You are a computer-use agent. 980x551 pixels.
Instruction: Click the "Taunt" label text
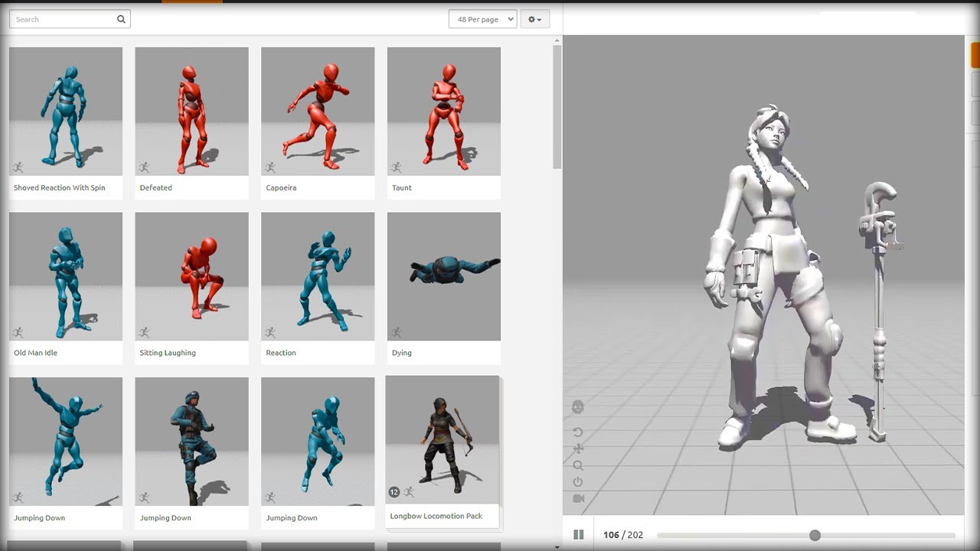point(402,187)
